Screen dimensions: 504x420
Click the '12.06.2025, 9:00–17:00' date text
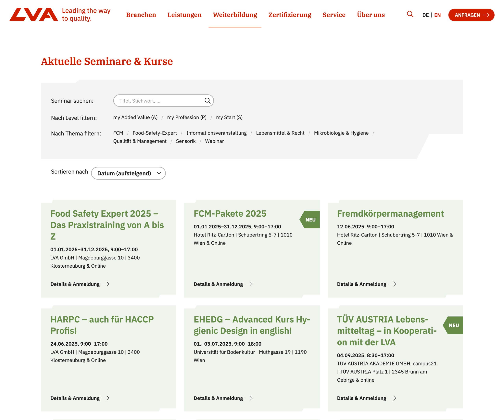click(366, 227)
